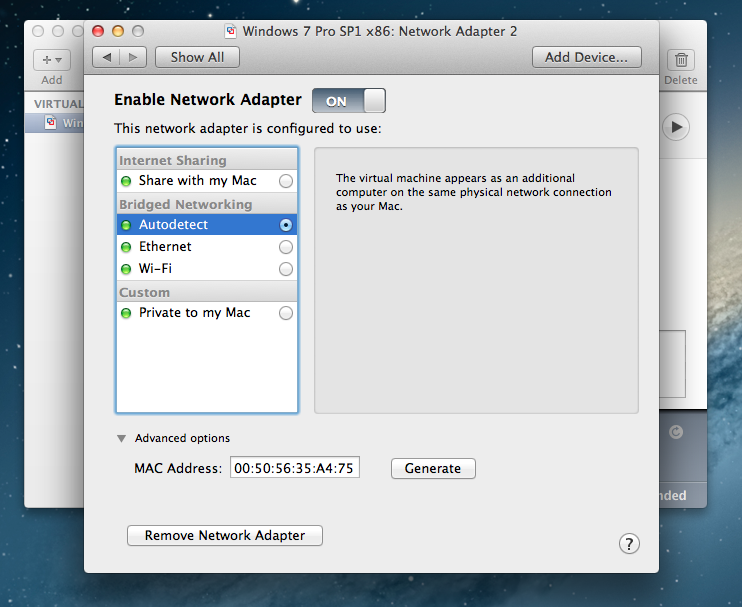
Task: Click the Add plus button in library
Action: [52, 61]
